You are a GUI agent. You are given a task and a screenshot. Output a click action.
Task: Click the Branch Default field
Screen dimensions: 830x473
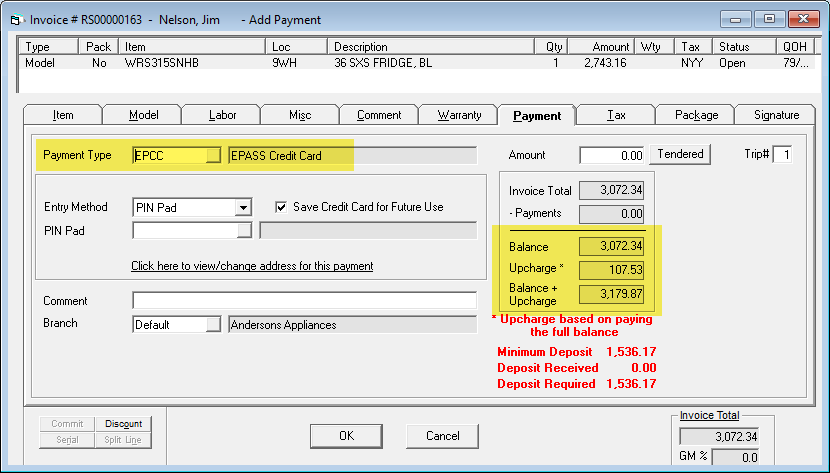pyautogui.click(x=169, y=324)
